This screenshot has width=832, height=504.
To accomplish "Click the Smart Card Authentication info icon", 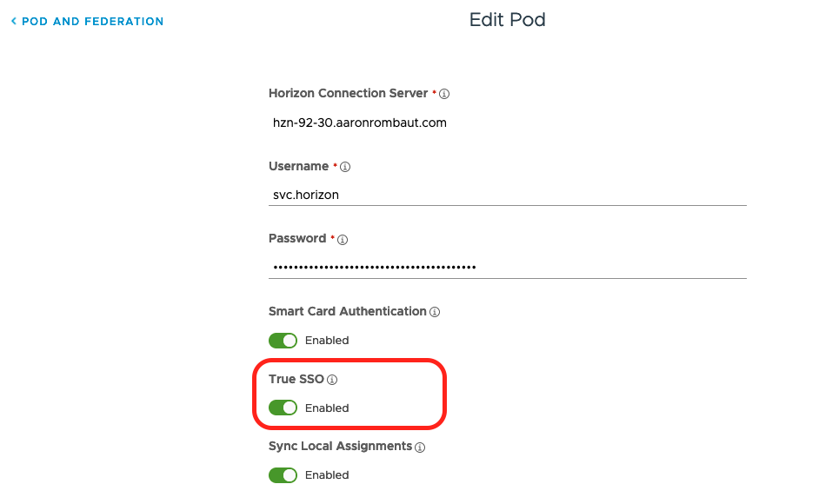I will 435,312.
